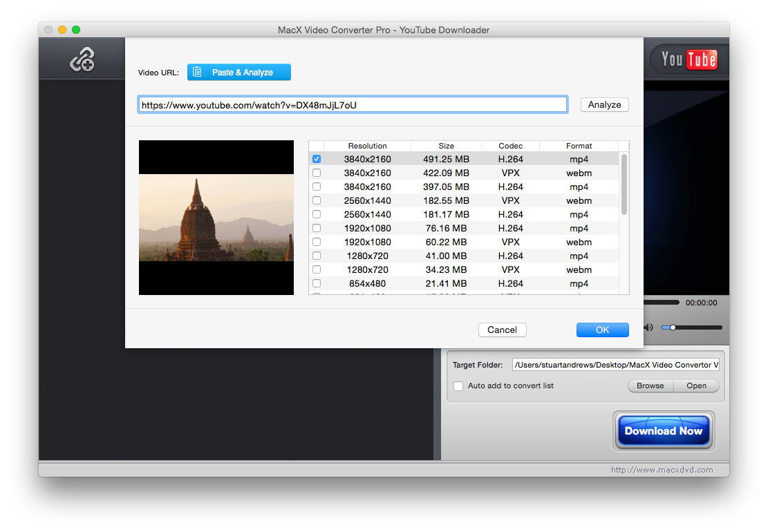Click the 60.22 MB size cell

pyautogui.click(x=446, y=242)
